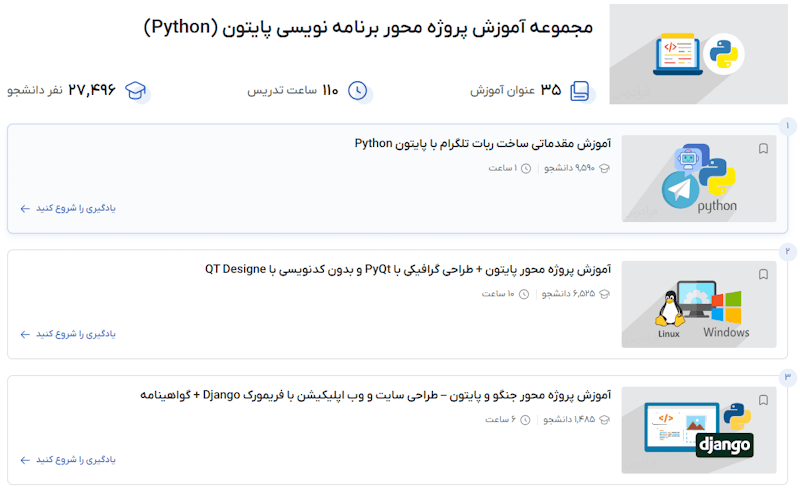Open the Telegram Python course thumbnail
The height and width of the screenshot is (489, 800).
pos(698,178)
